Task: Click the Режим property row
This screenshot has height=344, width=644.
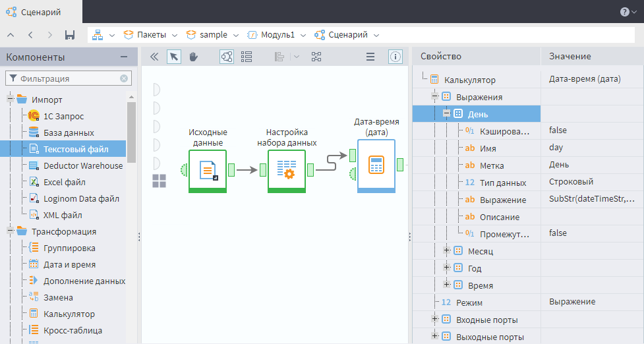Action: [528, 302]
